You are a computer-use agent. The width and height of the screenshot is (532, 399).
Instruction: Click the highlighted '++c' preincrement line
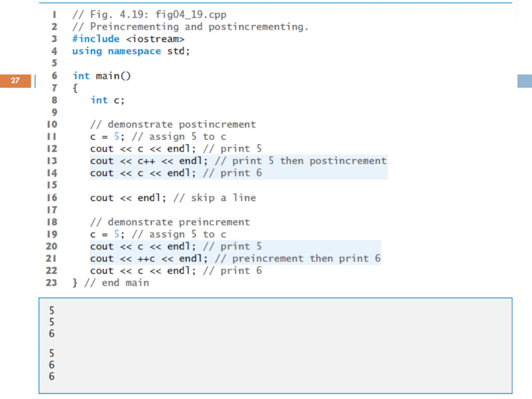click(235, 259)
